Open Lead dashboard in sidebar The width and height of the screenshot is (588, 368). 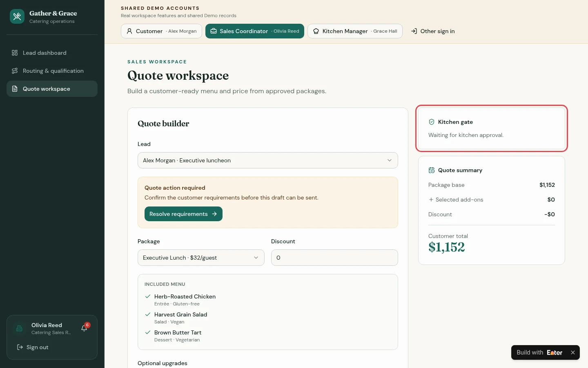click(52, 53)
